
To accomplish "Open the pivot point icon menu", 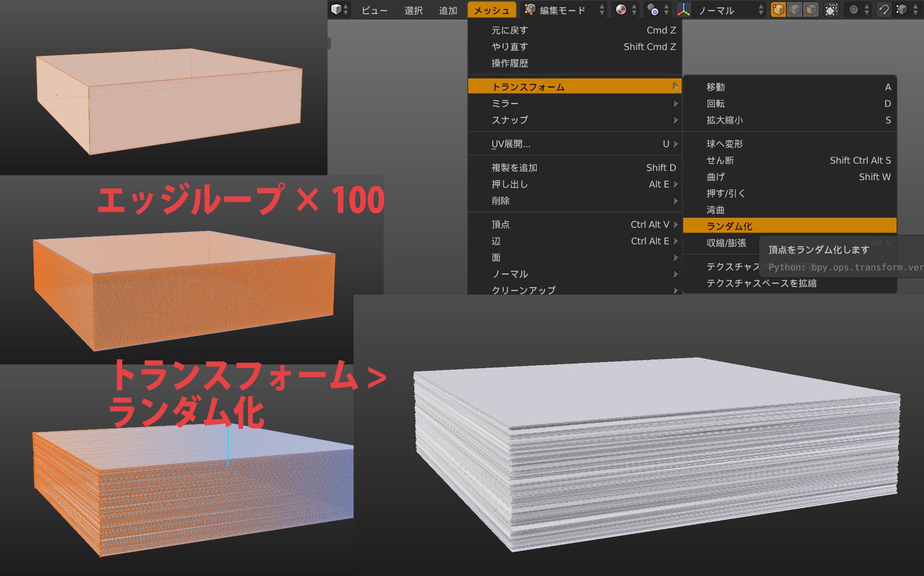I will pyautogui.click(x=657, y=9).
